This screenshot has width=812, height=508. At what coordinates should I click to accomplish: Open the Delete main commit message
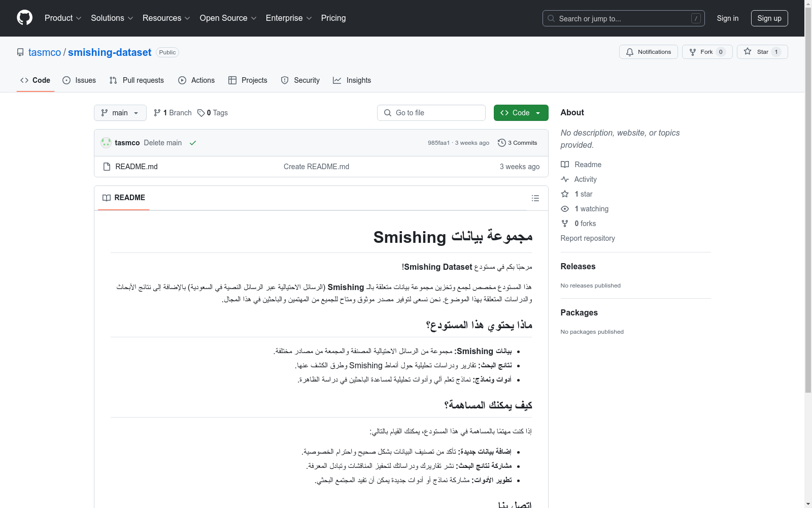pyautogui.click(x=163, y=143)
